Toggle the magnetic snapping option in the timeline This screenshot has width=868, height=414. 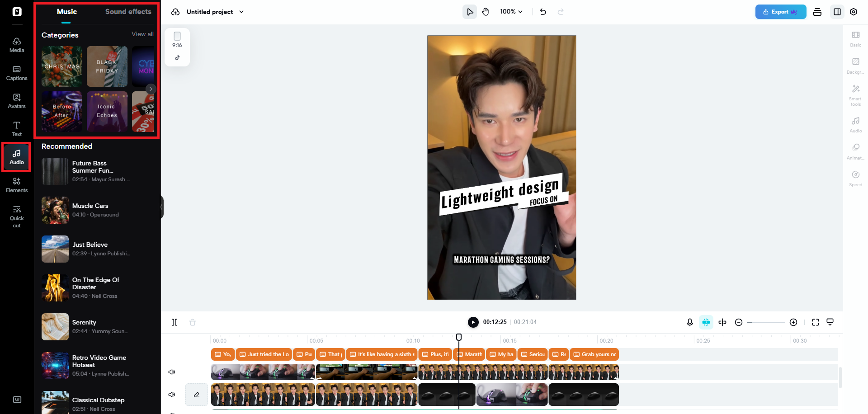(x=706, y=322)
